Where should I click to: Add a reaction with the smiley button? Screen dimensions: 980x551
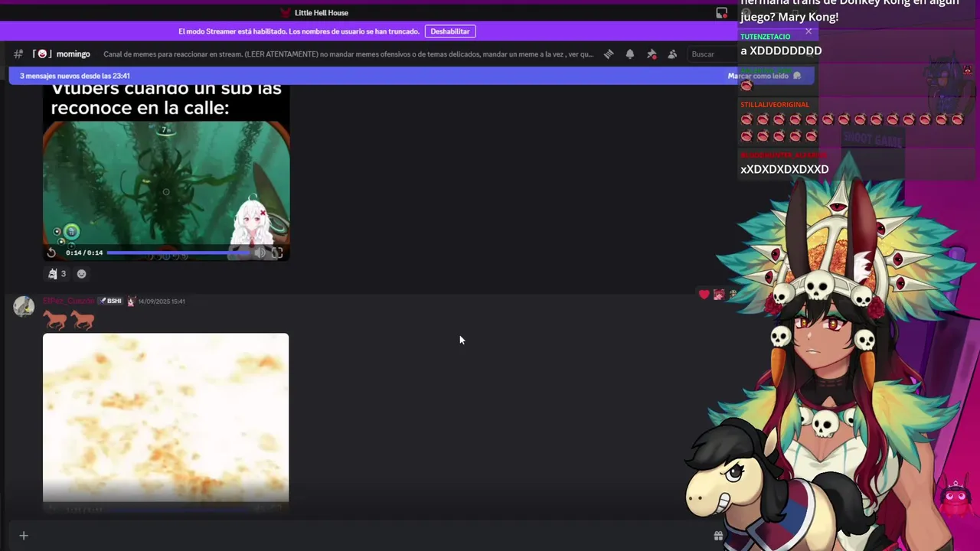point(82,274)
